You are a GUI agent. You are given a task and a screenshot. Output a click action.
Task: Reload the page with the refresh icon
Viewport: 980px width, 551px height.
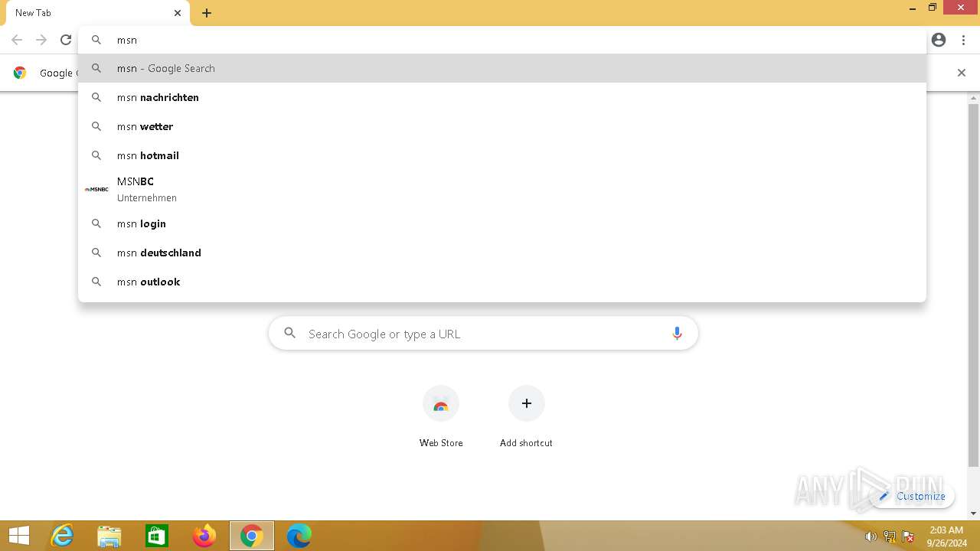66,40
